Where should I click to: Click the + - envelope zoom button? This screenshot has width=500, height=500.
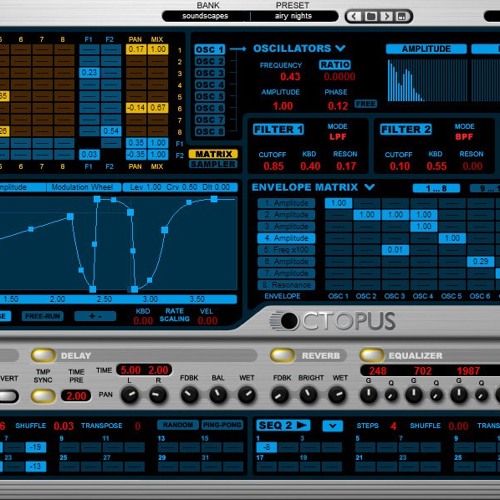(x=95, y=316)
